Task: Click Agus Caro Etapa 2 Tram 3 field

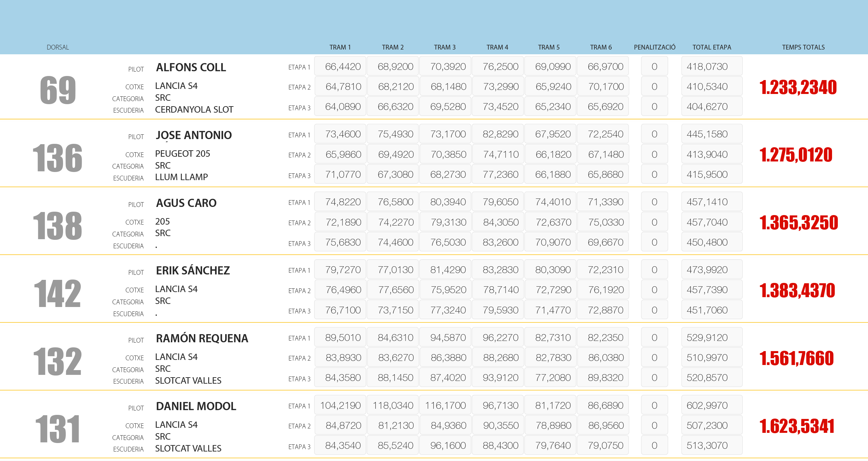Action: tap(445, 222)
